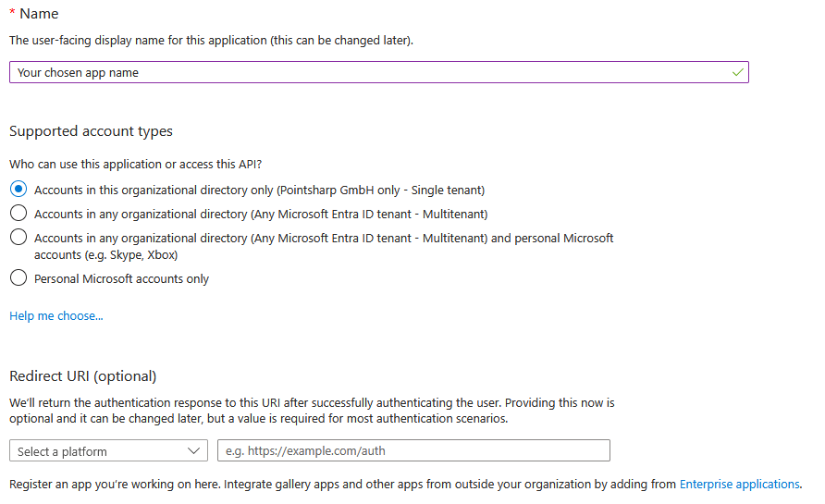Select the single tenant radio button
Viewport: 825px width, 504px height.
[x=18, y=189]
